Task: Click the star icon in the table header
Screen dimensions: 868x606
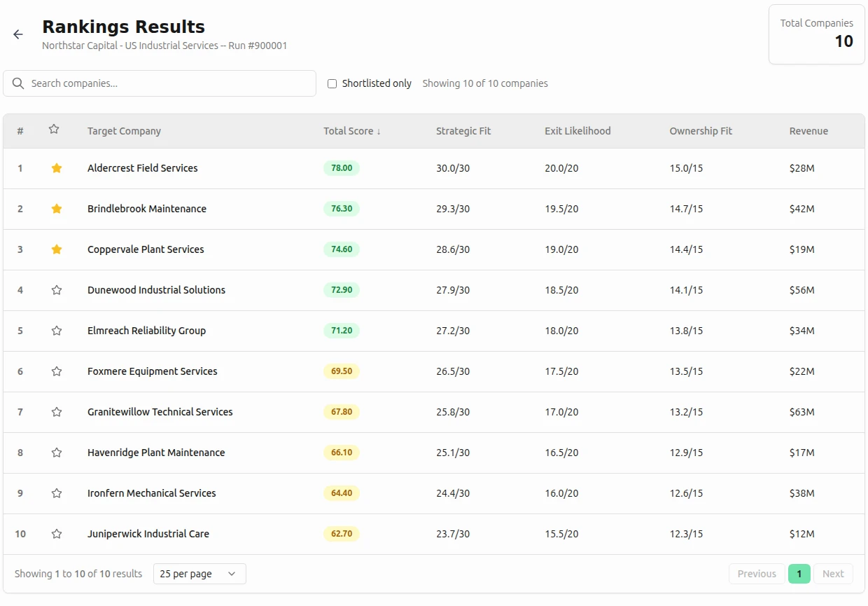Action: (x=54, y=130)
